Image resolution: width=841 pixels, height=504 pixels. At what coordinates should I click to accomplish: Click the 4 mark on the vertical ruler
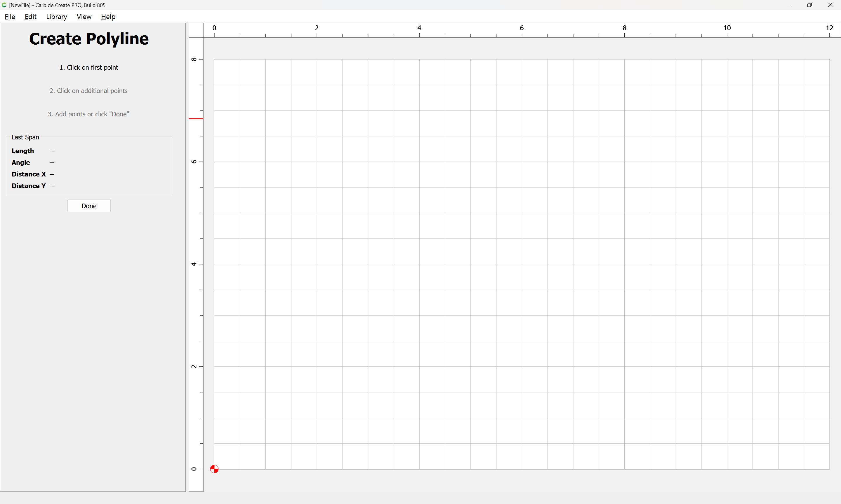(x=194, y=264)
